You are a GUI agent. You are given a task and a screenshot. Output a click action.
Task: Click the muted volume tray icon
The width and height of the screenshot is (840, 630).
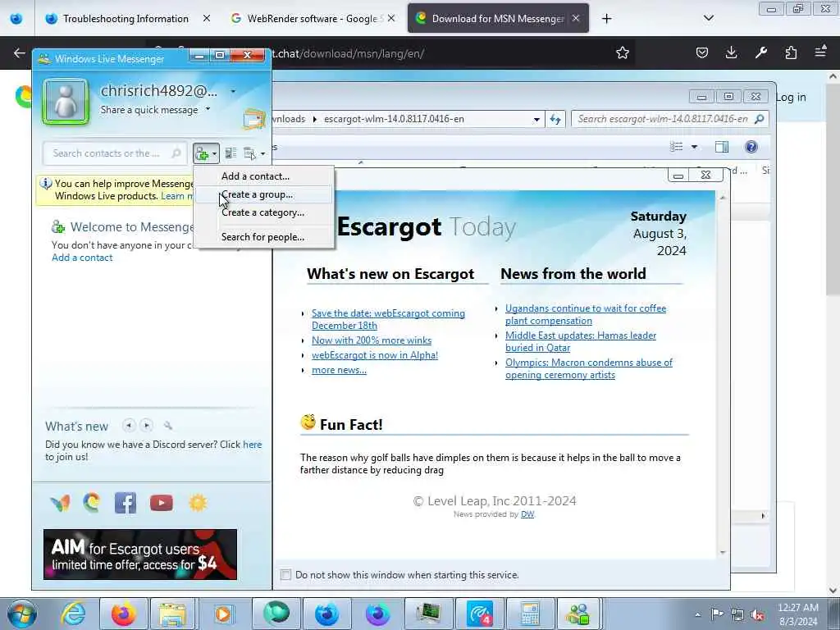756,614
